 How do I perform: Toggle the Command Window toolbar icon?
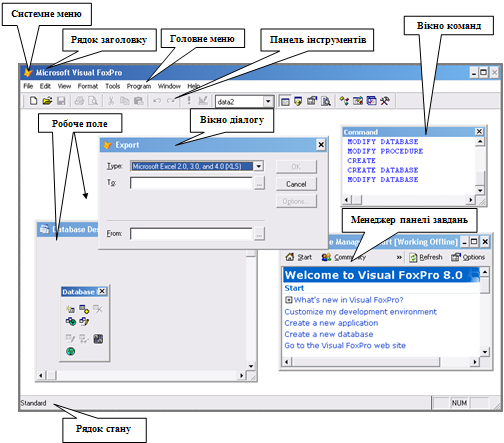[285, 101]
